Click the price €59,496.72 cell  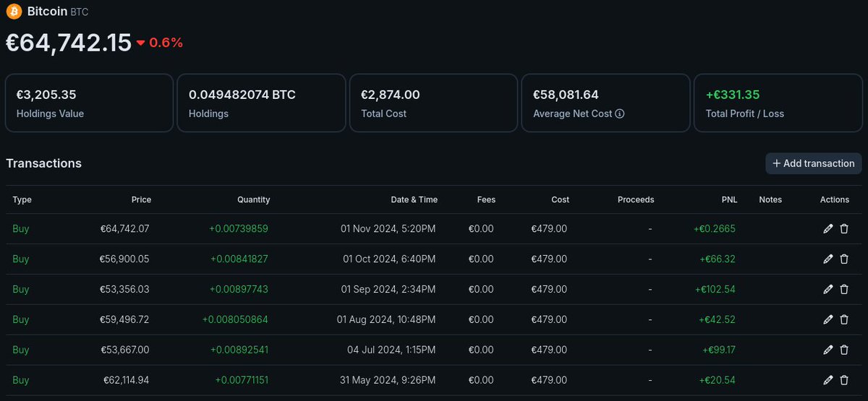point(124,320)
